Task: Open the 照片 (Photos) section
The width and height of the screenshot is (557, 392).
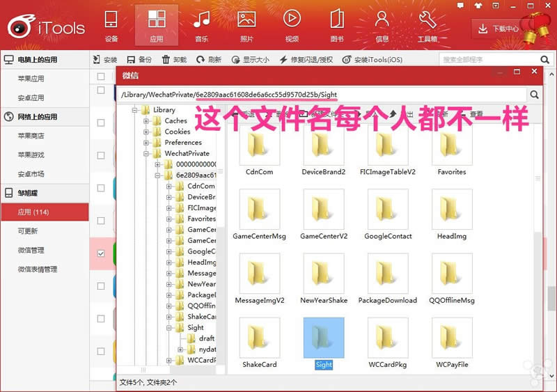Action: tap(246, 26)
